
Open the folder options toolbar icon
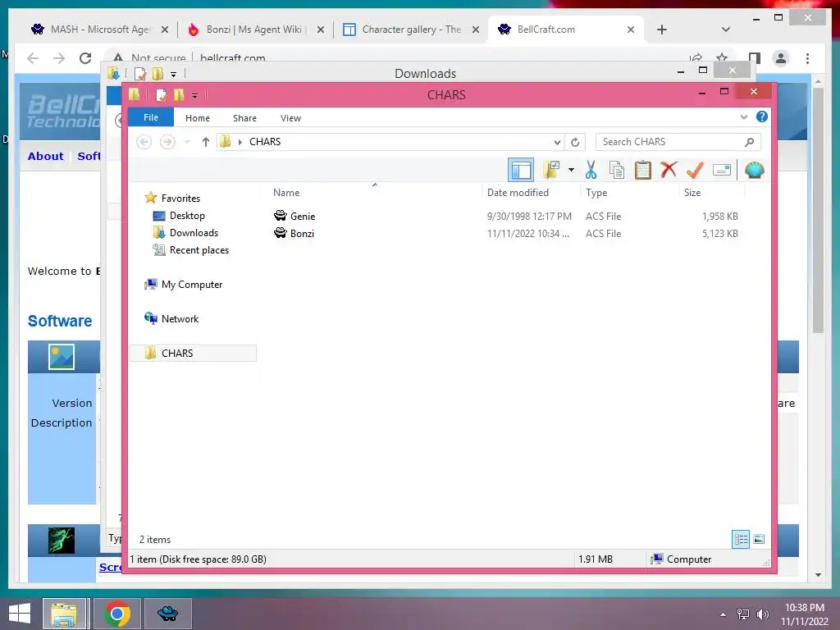coord(551,170)
